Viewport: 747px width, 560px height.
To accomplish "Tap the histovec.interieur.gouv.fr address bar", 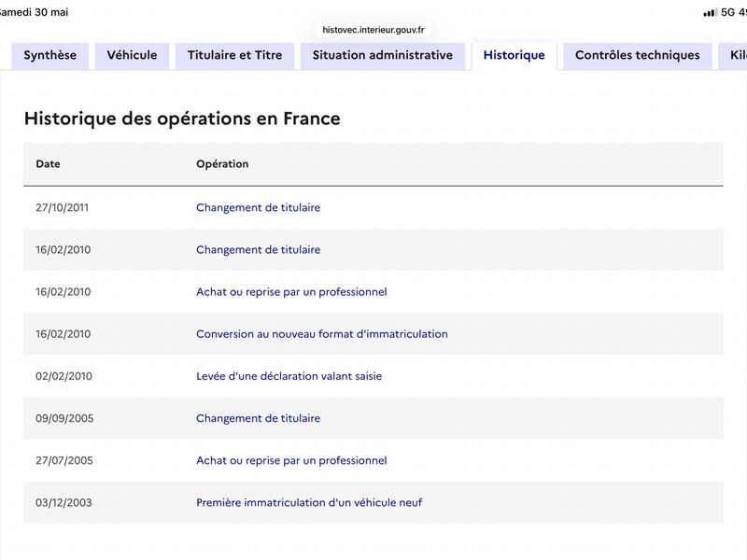I will (x=373, y=30).
